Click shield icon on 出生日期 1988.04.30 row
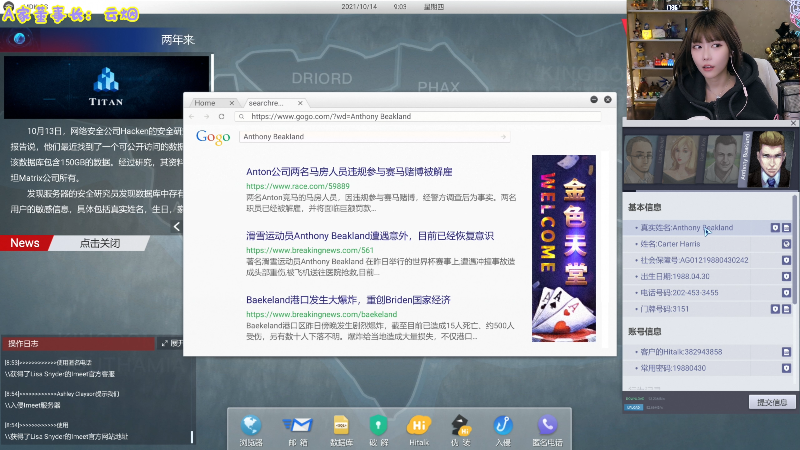Image resolution: width=800 pixels, height=450 pixels. pos(786,277)
